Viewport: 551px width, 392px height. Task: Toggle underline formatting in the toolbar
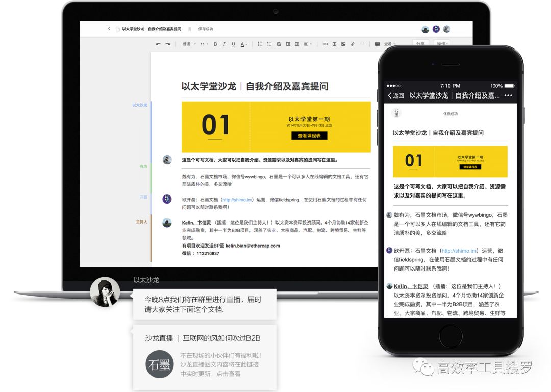click(233, 44)
